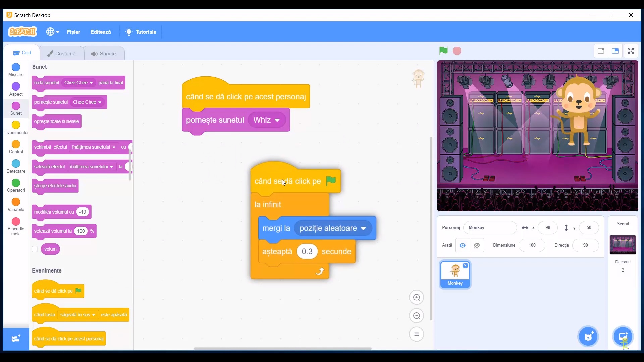Open the Whiz sound dropdown
The image size is (644, 362).
pos(267,120)
